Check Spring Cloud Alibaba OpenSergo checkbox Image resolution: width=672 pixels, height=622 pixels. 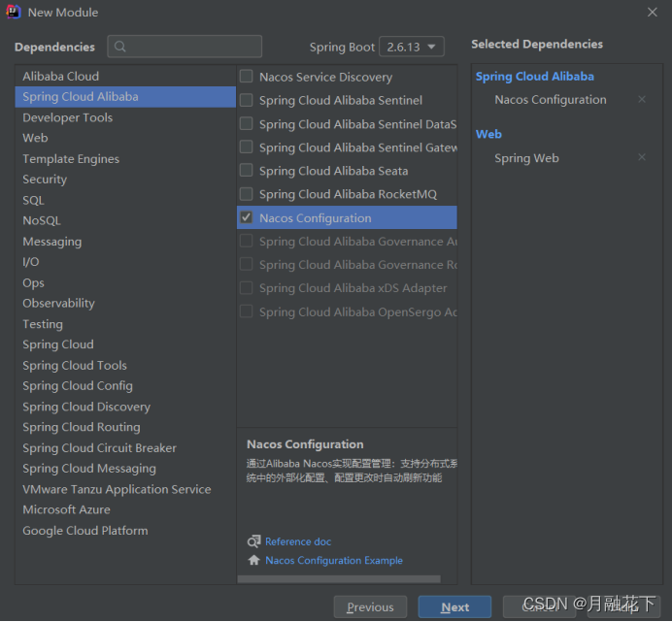(x=246, y=311)
